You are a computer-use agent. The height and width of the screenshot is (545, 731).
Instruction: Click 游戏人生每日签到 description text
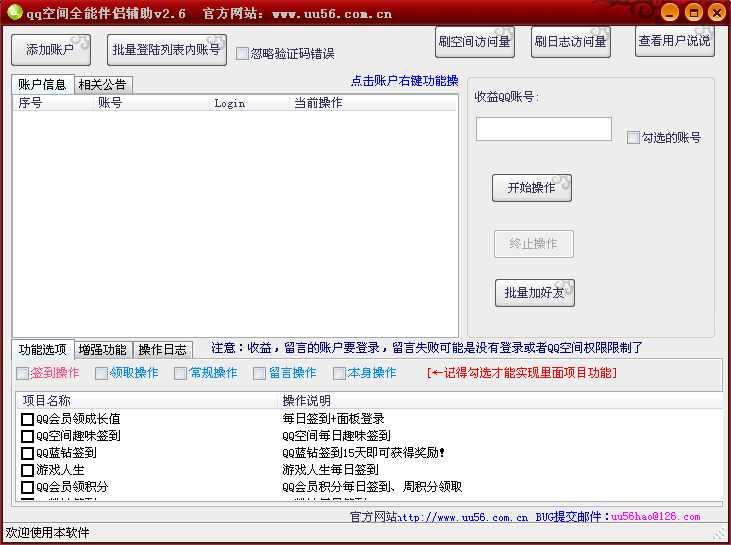click(x=330, y=470)
